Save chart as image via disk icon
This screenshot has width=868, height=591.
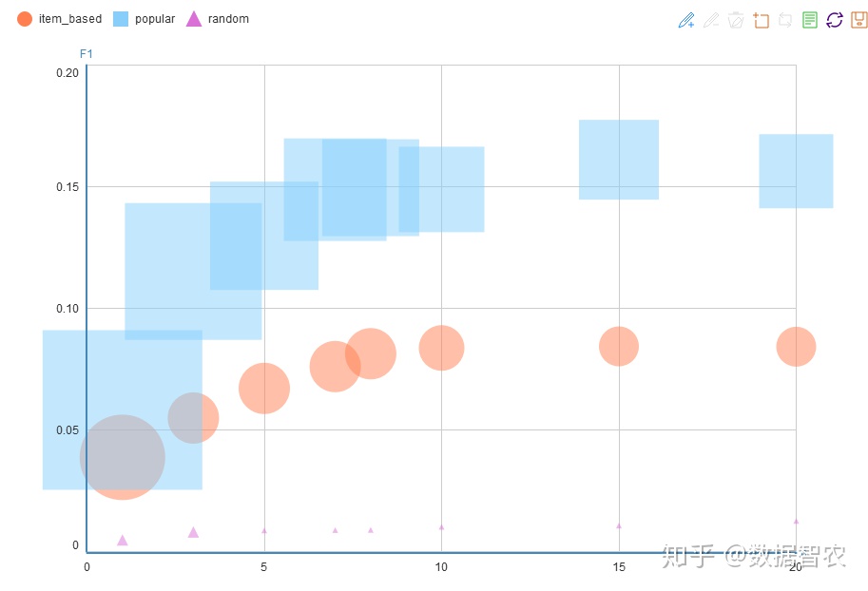coord(859,20)
